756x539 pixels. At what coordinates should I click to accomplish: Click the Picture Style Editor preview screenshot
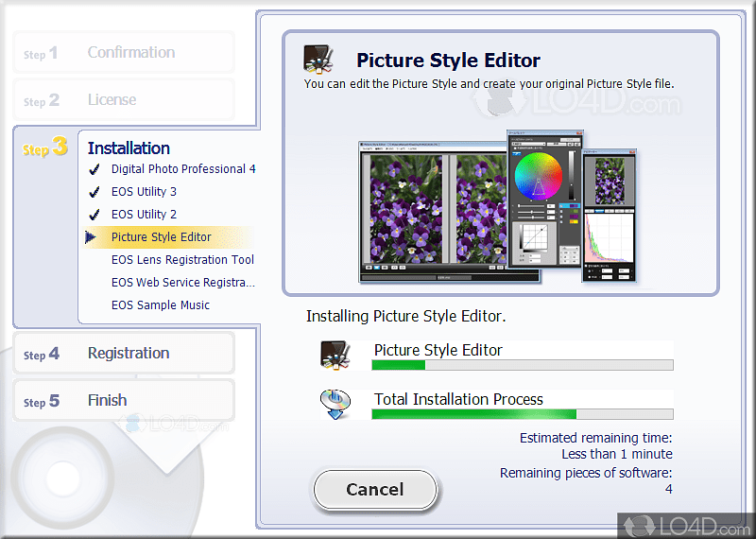click(x=498, y=206)
